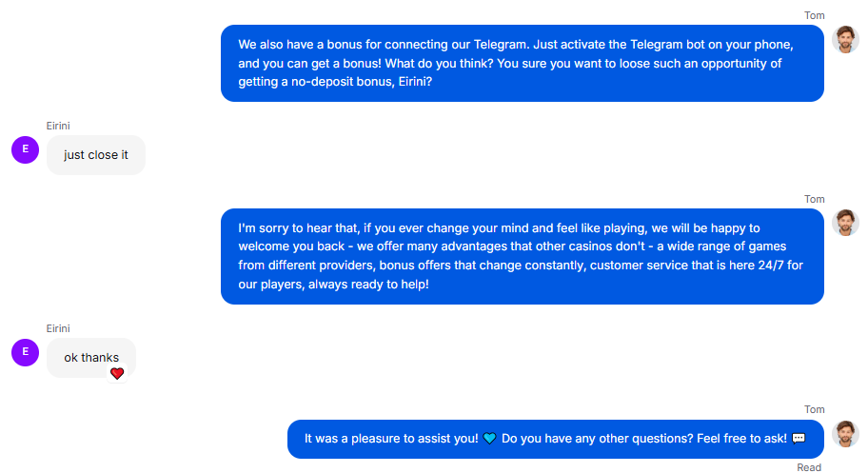Click Tom's avatar beside the 'sorry to hear' message
Screen dimensions: 868x473
(845, 223)
